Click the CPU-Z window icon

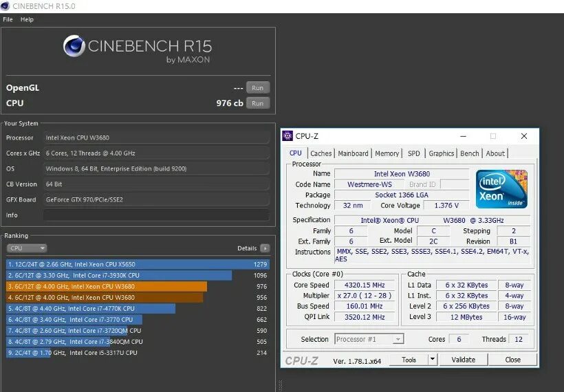click(288, 136)
